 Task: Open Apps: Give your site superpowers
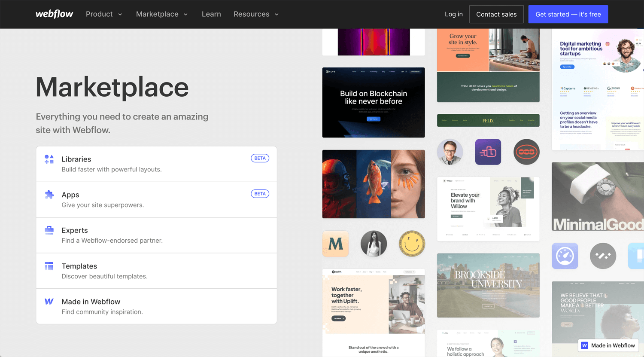pos(156,200)
